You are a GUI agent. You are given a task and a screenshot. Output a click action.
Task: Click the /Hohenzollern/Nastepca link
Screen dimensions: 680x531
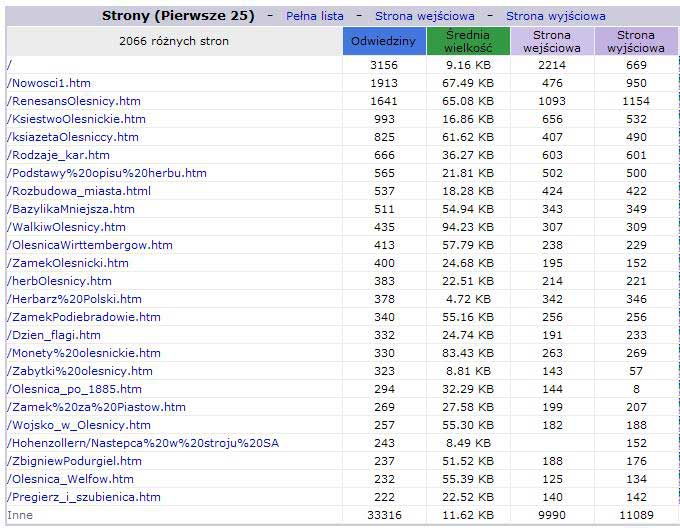(143, 443)
